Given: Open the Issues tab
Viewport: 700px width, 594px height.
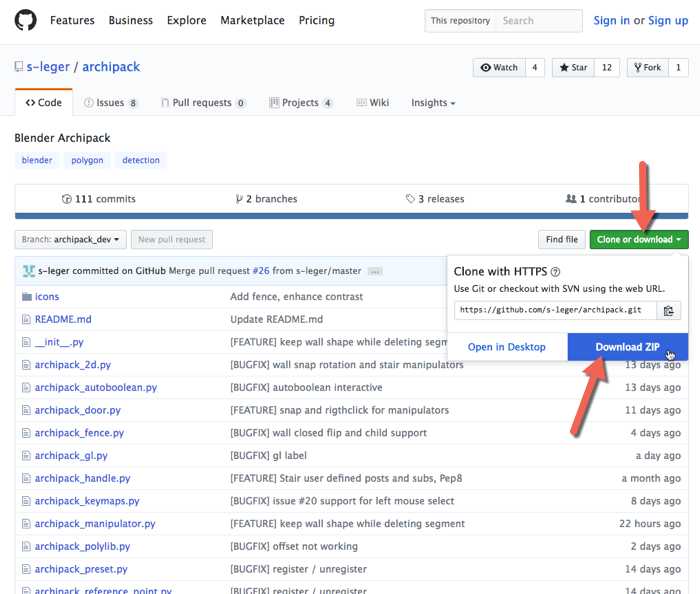Looking at the screenshot, I should click(x=111, y=103).
